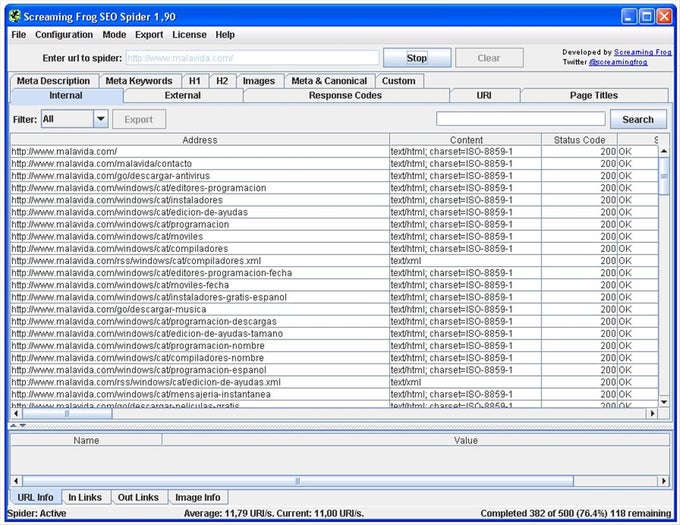680x525 pixels.
Task: Open the @screamingfrog Twitter link
Action: (618, 62)
